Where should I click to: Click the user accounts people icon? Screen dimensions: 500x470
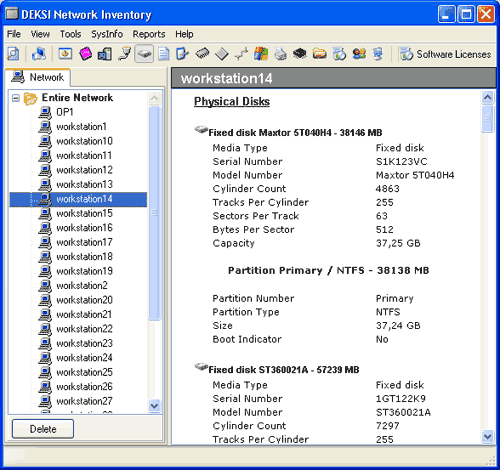pyautogui.click(x=359, y=54)
